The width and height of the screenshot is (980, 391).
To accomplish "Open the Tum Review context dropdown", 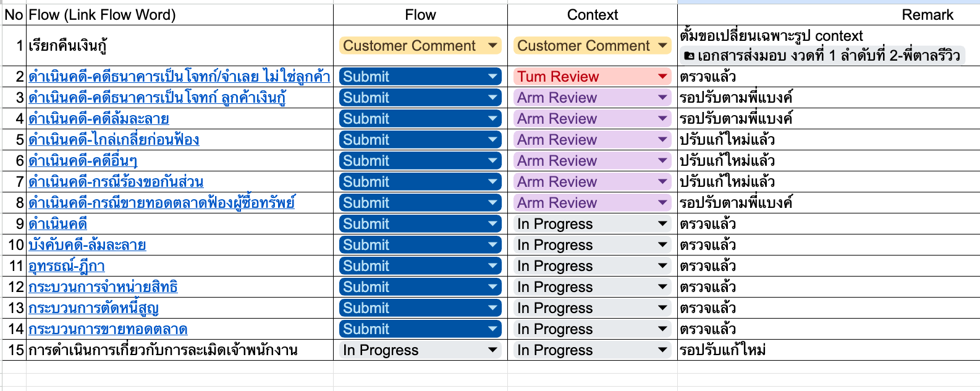I will [662, 77].
